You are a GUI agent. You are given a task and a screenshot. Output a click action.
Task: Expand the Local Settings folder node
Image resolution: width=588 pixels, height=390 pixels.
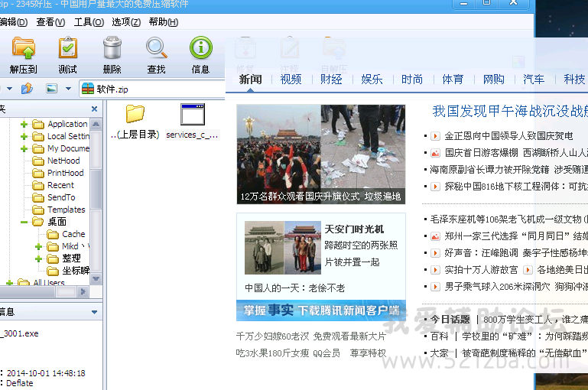24,136
